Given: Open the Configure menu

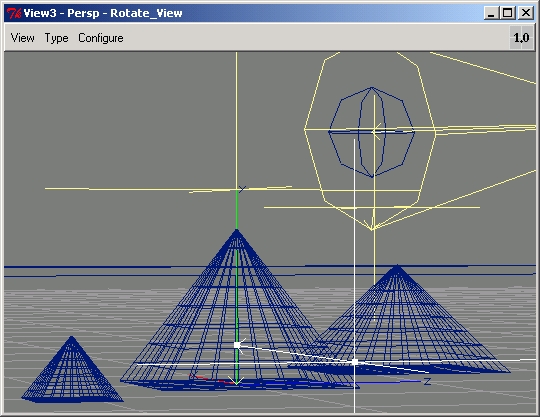Looking at the screenshot, I should tap(101, 38).
